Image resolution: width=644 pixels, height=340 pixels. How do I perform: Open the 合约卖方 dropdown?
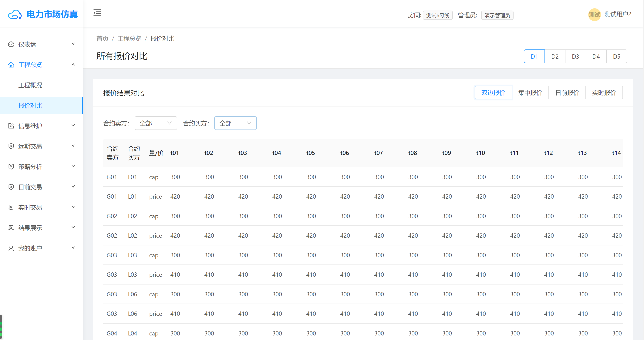(156, 123)
